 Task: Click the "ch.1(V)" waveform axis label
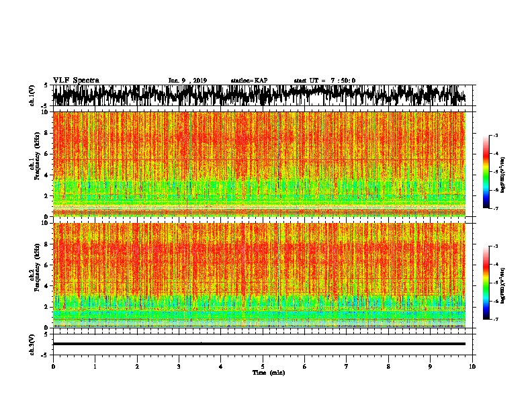[32, 95]
